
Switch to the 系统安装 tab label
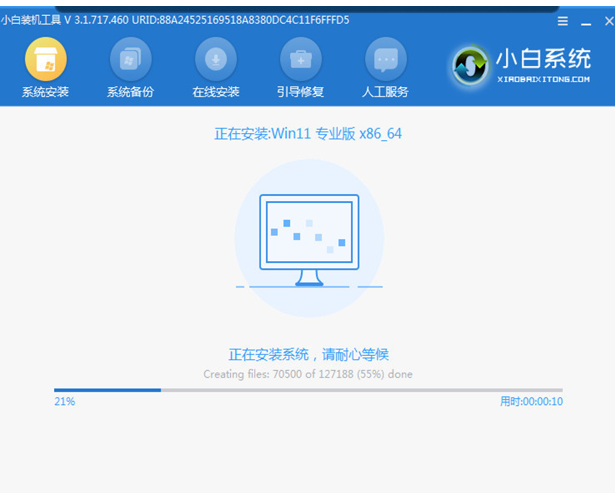(x=46, y=93)
